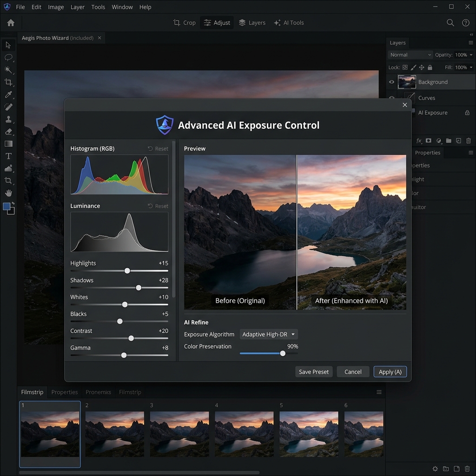This screenshot has width=476, height=476.
Task: Select the Clone Stamp tool
Action: (x=8, y=119)
